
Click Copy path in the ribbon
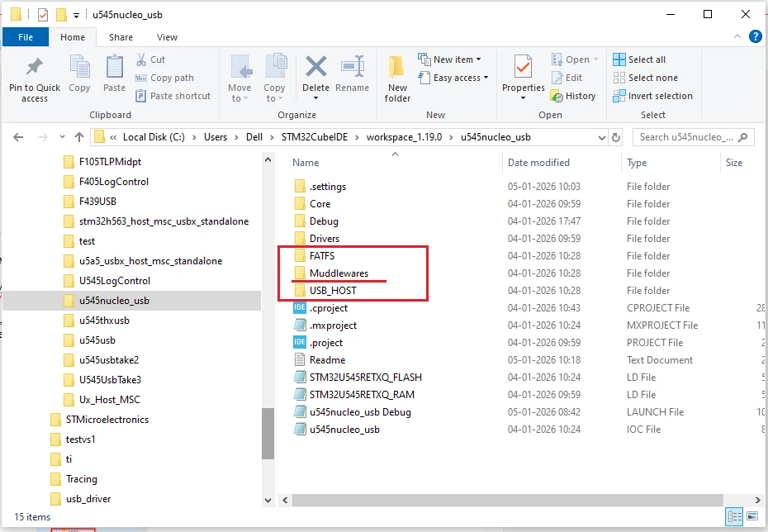(164, 78)
